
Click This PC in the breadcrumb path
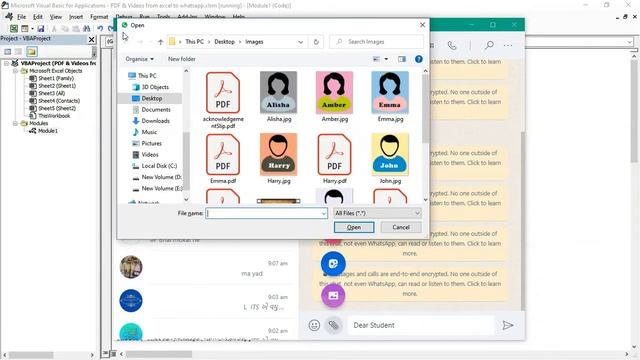[x=194, y=42]
